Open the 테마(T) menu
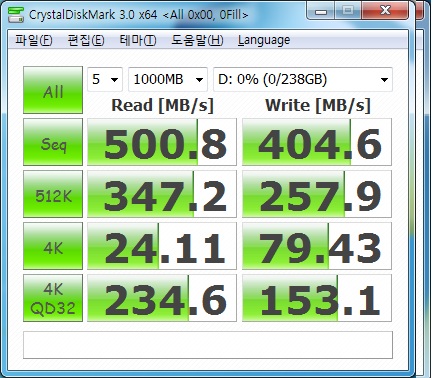The width and height of the screenshot is (435, 378). click(x=138, y=40)
